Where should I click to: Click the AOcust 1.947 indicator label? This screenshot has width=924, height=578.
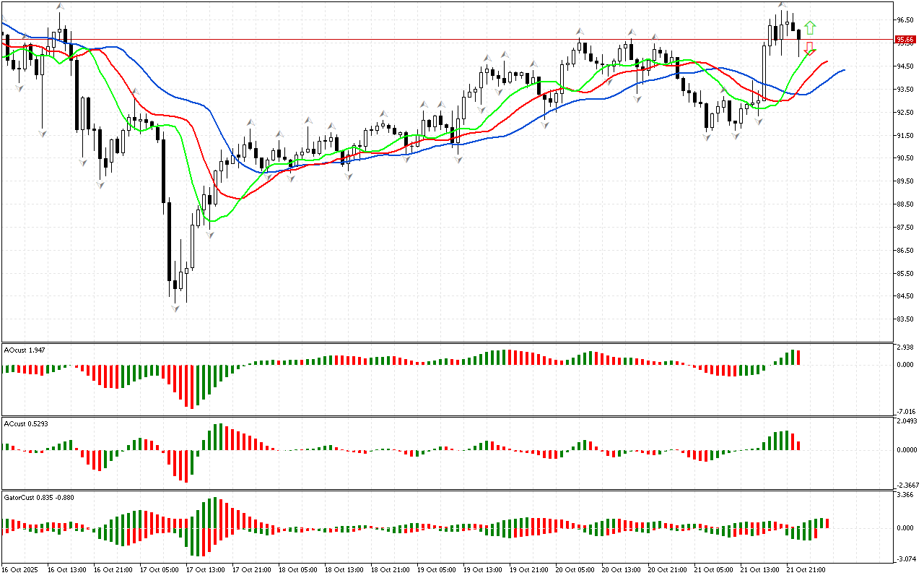click(x=26, y=350)
